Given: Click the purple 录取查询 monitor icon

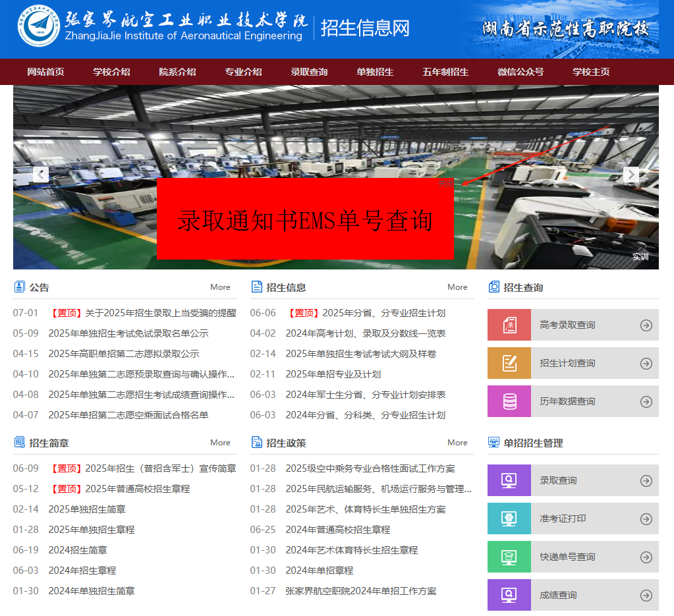Looking at the screenshot, I should coord(509,480).
